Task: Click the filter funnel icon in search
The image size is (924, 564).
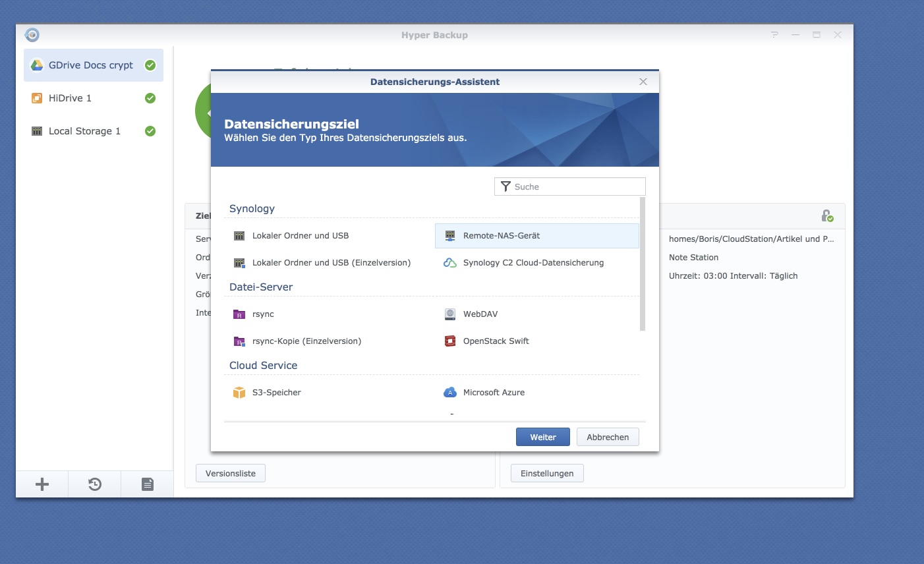Action: coord(505,186)
